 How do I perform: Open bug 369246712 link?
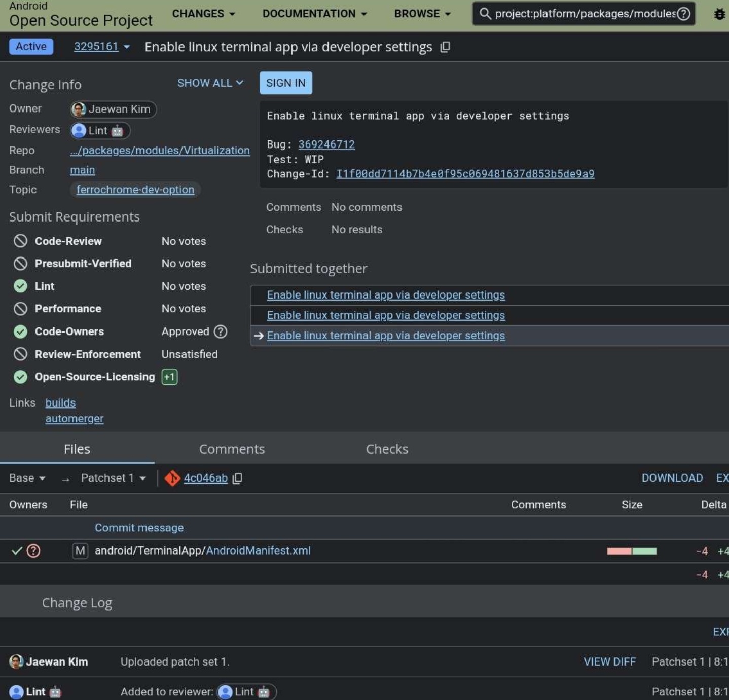pos(326,144)
